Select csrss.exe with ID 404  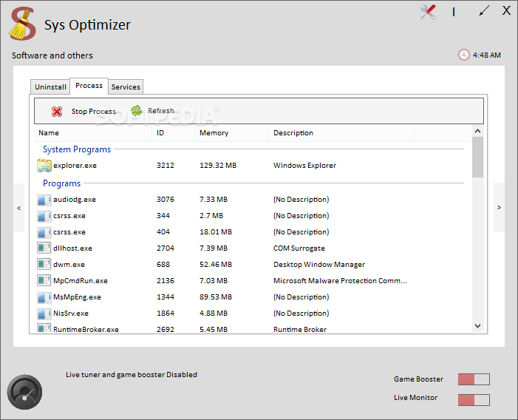pyautogui.click(x=69, y=232)
